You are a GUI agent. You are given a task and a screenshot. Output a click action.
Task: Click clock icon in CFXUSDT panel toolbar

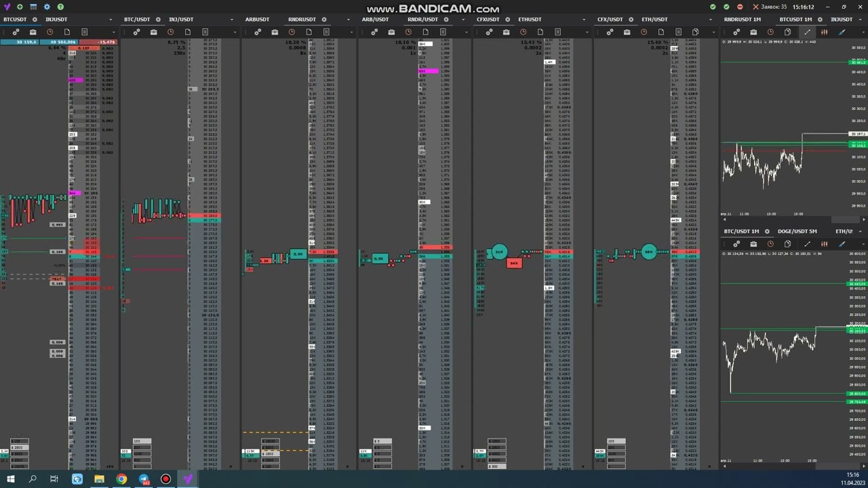pyautogui.click(x=523, y=32)
